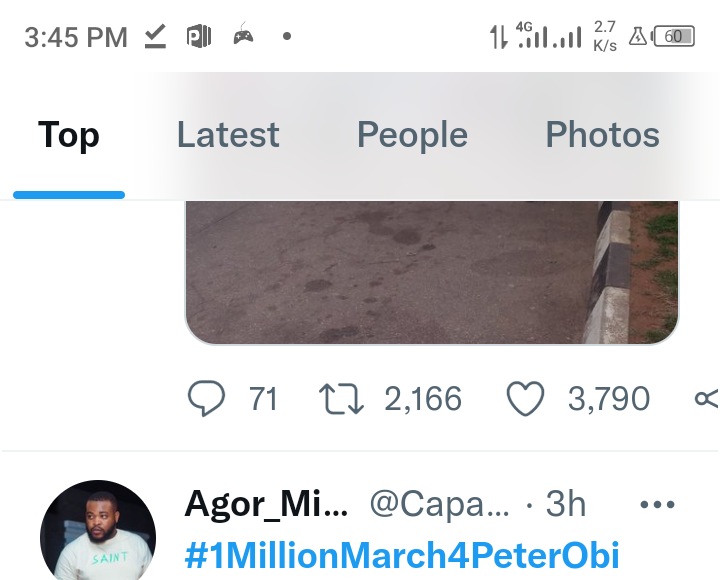Tap the download-complete checkmark status icon
720x580 pixels.
[x=155, y=36]
